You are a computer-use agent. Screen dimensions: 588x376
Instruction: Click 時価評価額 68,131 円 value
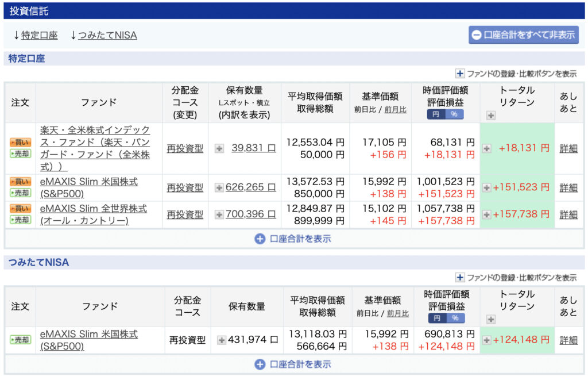pyautogui.click(x=452, y=143)
